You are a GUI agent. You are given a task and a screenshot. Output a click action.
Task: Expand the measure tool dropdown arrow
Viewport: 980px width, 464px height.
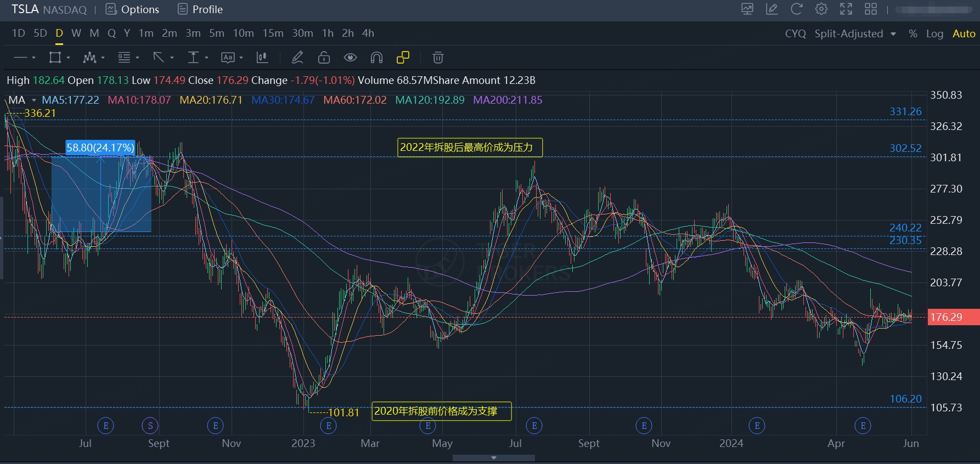(206, 58)
